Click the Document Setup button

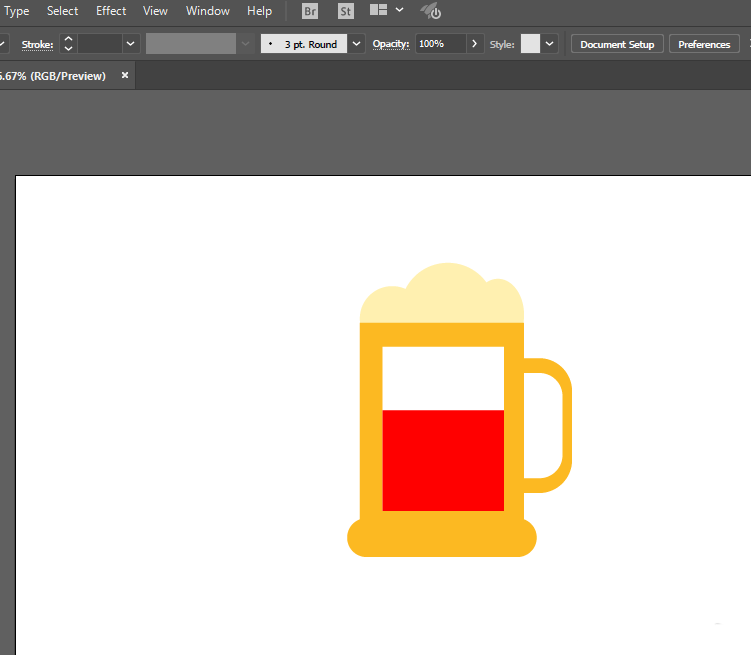(617, 44)
